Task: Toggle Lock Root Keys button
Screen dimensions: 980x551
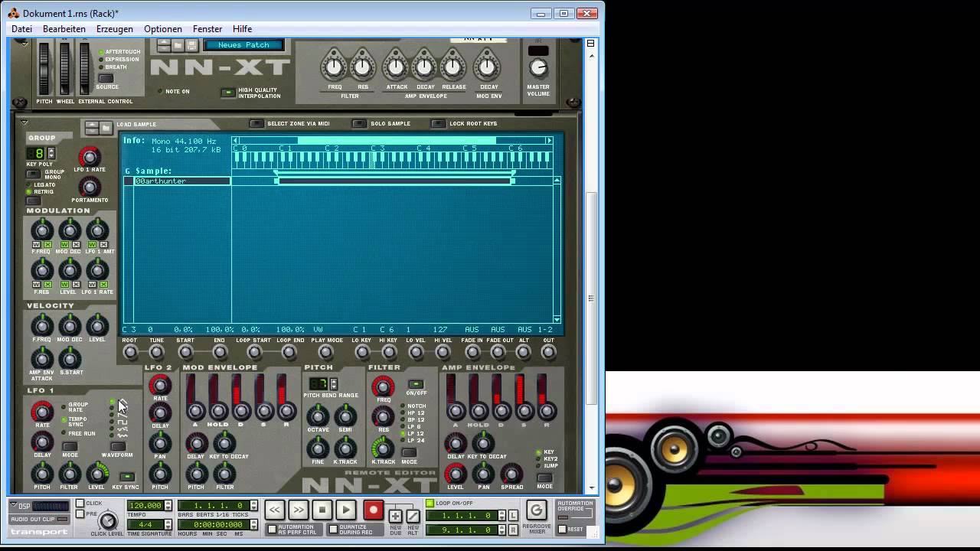Action: 438,123
